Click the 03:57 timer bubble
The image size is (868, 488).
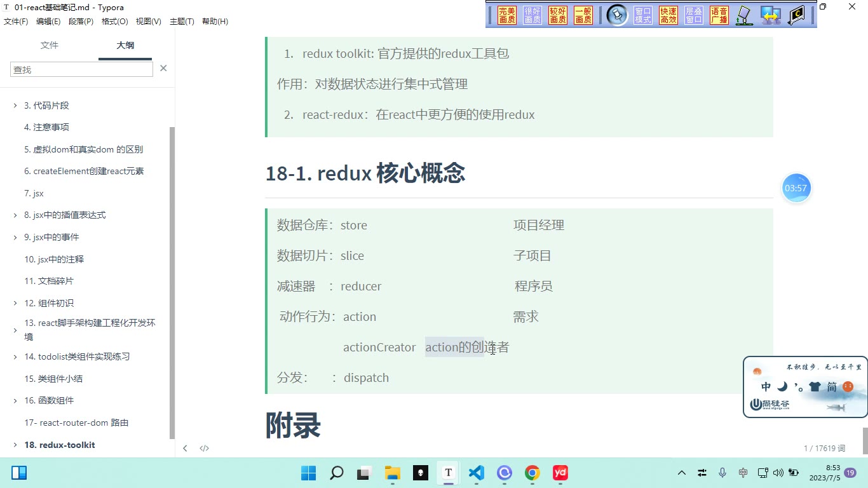(x=796, y=188)
